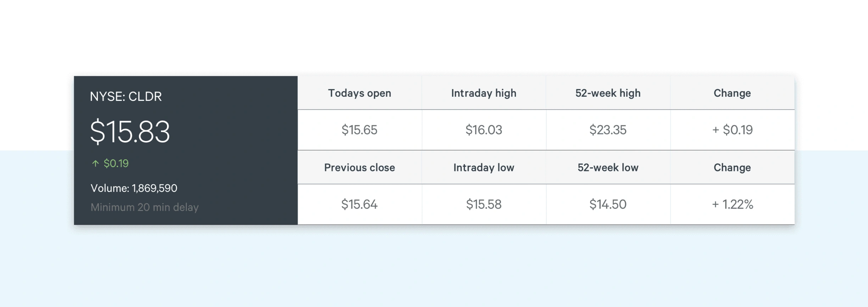The image size is (868, 307).
Task: Click the 52-week low header cell
Action: point(608,167)
